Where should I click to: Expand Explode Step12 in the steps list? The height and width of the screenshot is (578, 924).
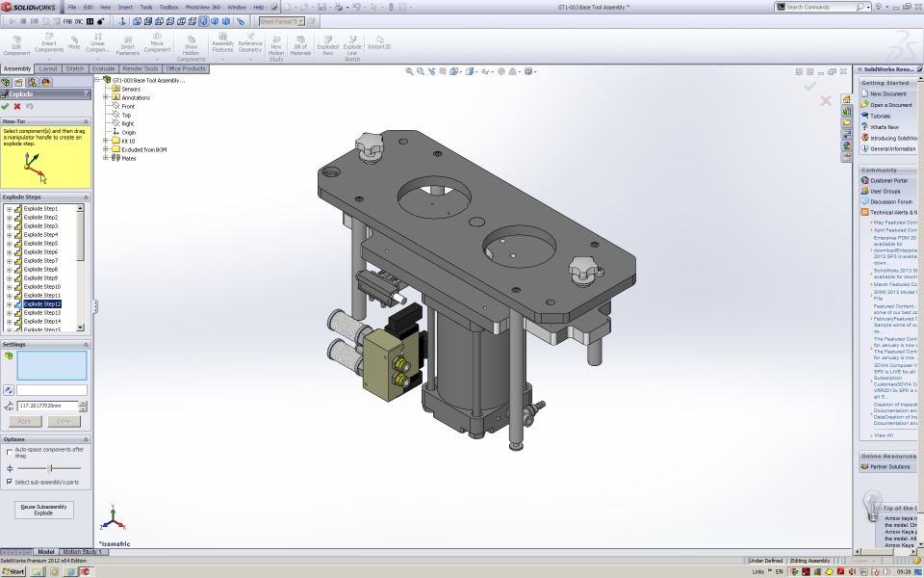click(x=9, y=304)
